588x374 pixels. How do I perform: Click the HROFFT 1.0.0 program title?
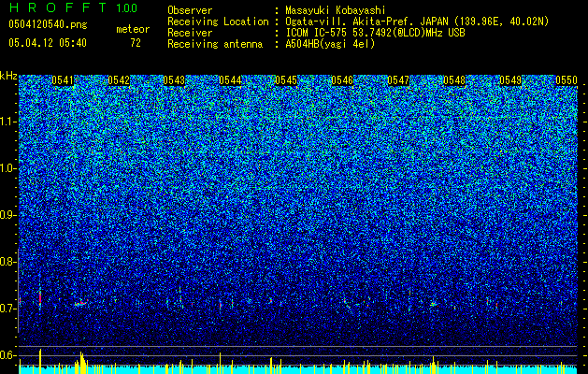(73, 7)
